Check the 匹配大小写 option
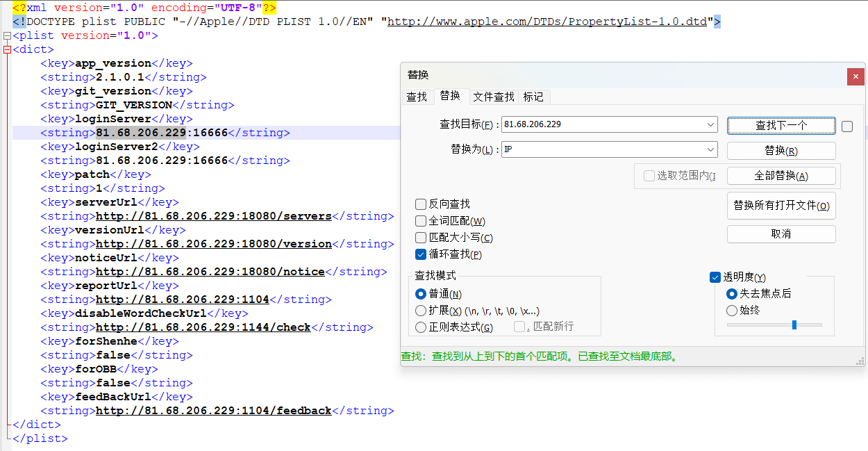868x451 pixels. (421, 238)
